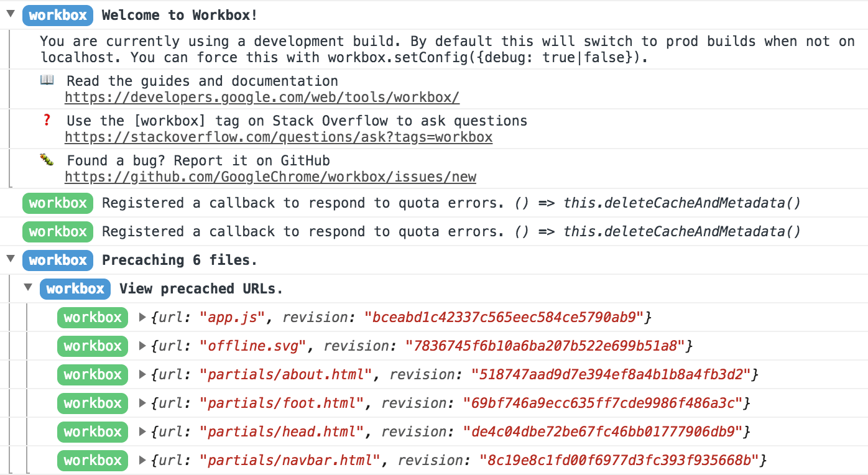The height and width of the screenshot is (475, 868).
Task: Click the workbox badge next to "View precached URLs."
Action: coord(75,288)
